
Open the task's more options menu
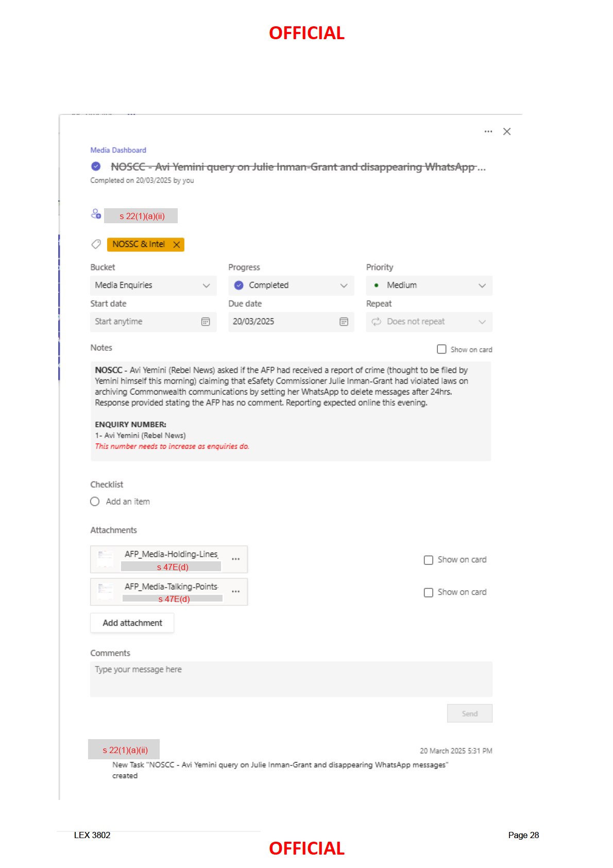coord(488,131)
